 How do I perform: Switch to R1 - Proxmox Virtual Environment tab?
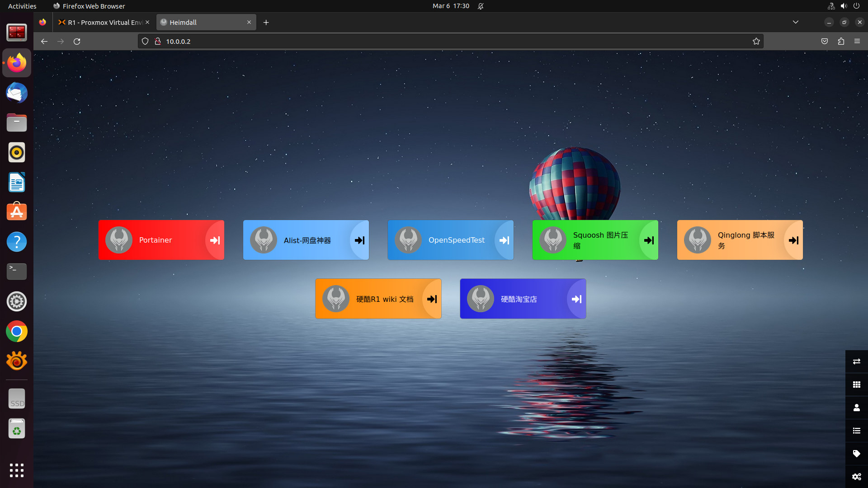[x=104, y=22]
